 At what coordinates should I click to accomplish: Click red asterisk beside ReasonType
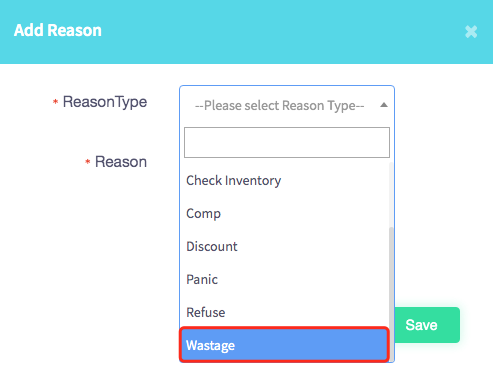pyautogui.click(x=55, y=101)
